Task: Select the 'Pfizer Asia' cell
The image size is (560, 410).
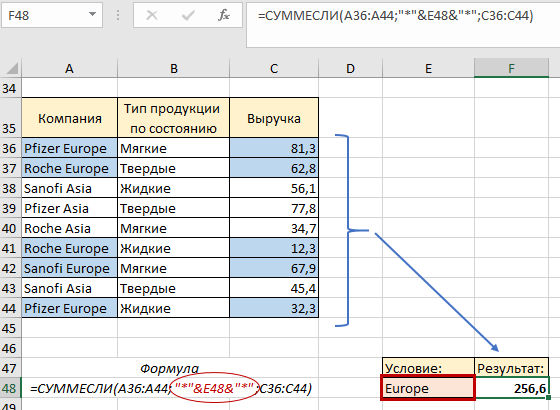Action: click(x=70, y=208)
